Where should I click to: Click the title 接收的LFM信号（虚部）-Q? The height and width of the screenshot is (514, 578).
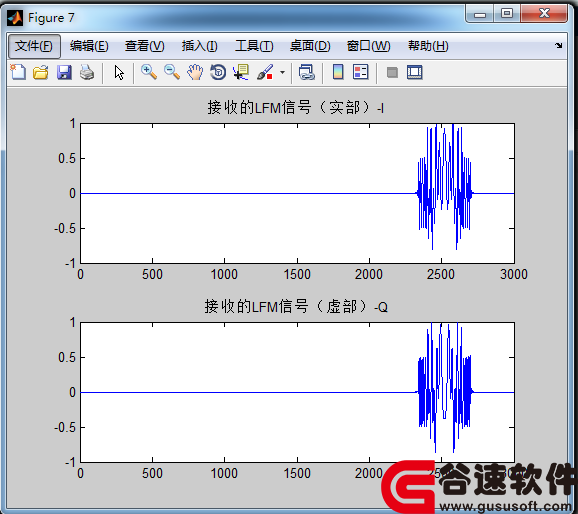[296, 306]
